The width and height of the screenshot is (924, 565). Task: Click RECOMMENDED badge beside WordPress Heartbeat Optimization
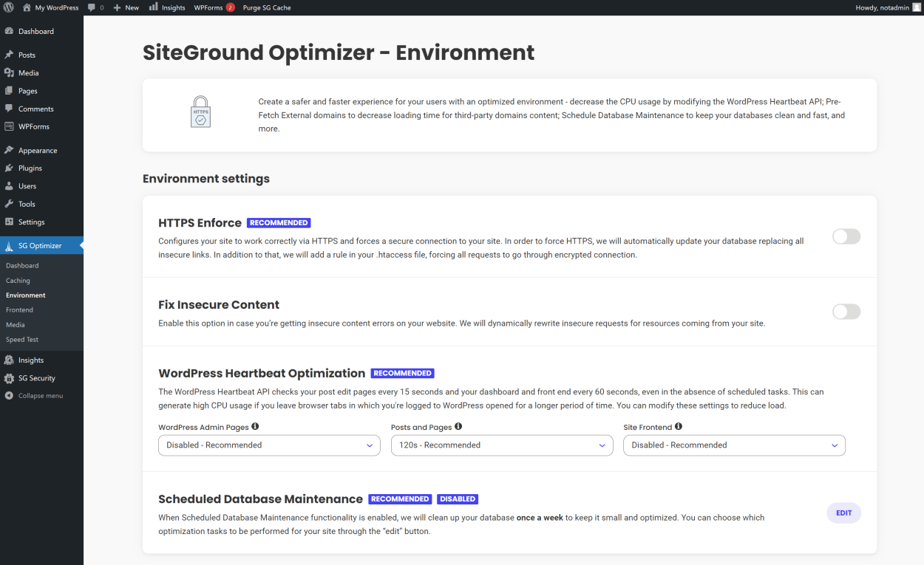402,373
